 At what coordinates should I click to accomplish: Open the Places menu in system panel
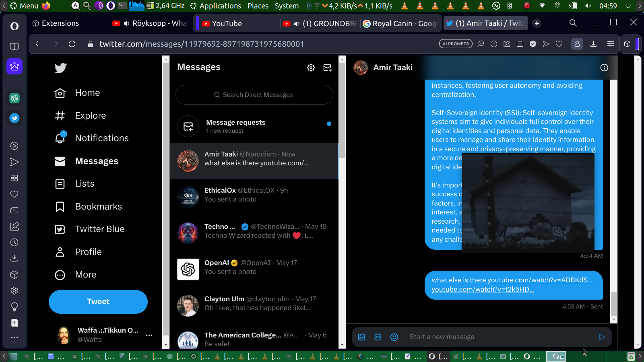coord(258,6)
